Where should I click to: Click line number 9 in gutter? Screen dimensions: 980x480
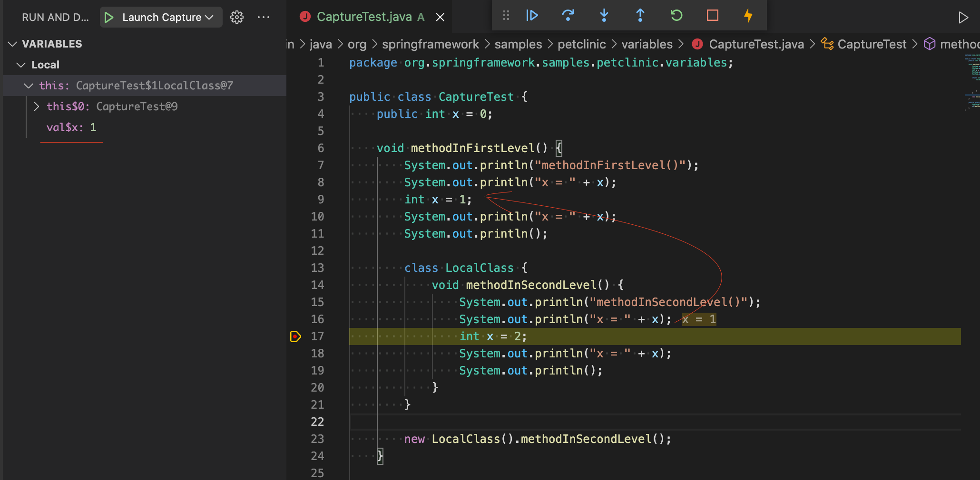point(321,200)
